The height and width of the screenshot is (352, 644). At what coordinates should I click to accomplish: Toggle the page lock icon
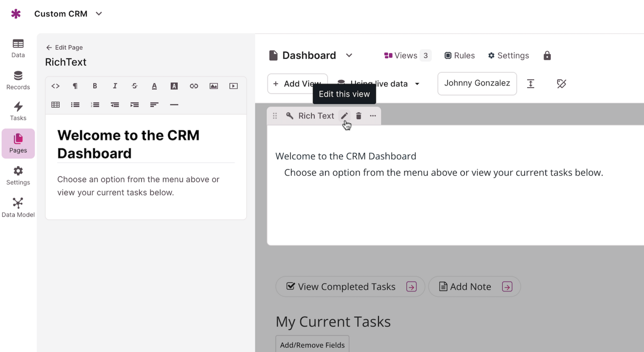(547, 55)
